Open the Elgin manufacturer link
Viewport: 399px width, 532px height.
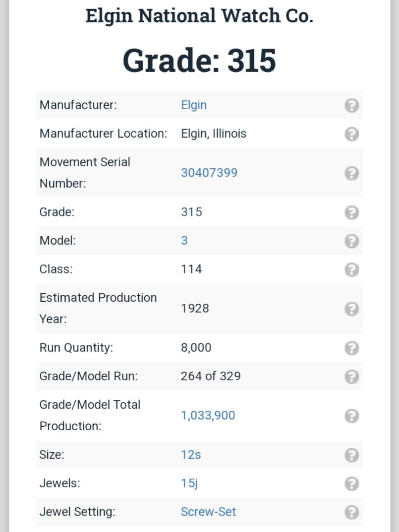click(194, 106)
